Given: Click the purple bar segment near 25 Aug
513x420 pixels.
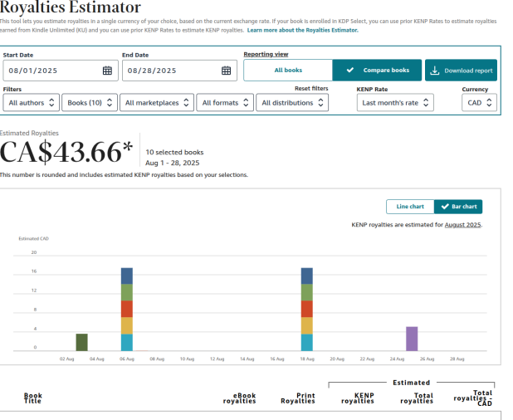Looking at the screenshot, I should pyautogui.click(x=412, y=339).
